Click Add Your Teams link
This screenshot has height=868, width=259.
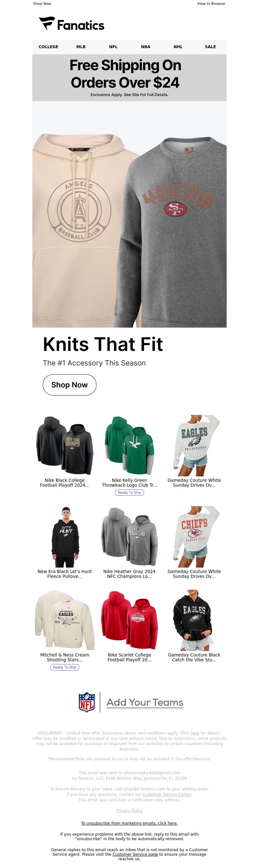[x=145, y=702]
